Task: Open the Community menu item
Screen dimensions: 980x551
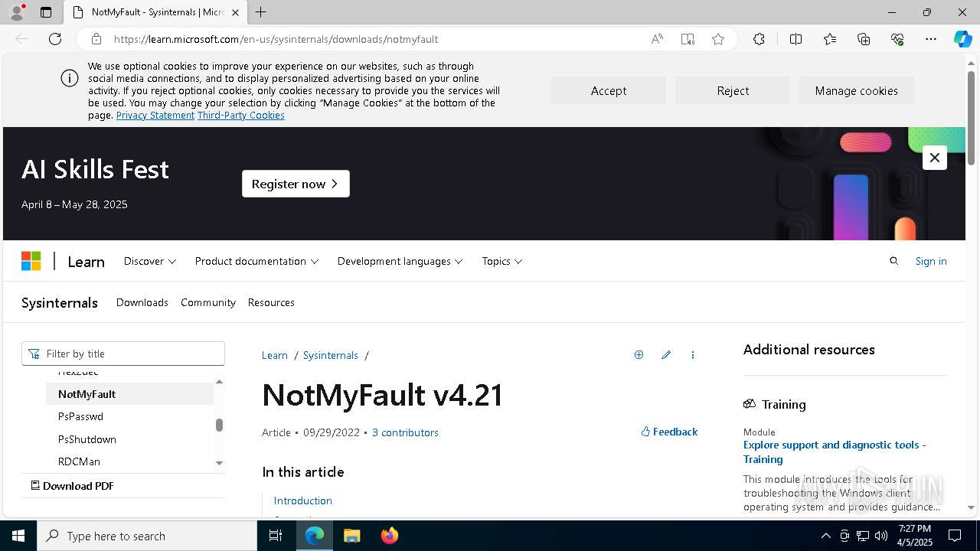Action: (x=208, y=302)
